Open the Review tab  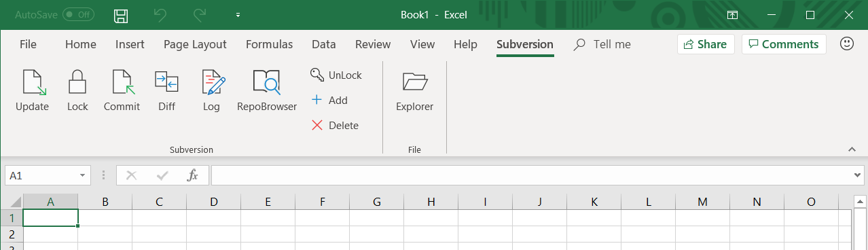[x=373, y=44]
